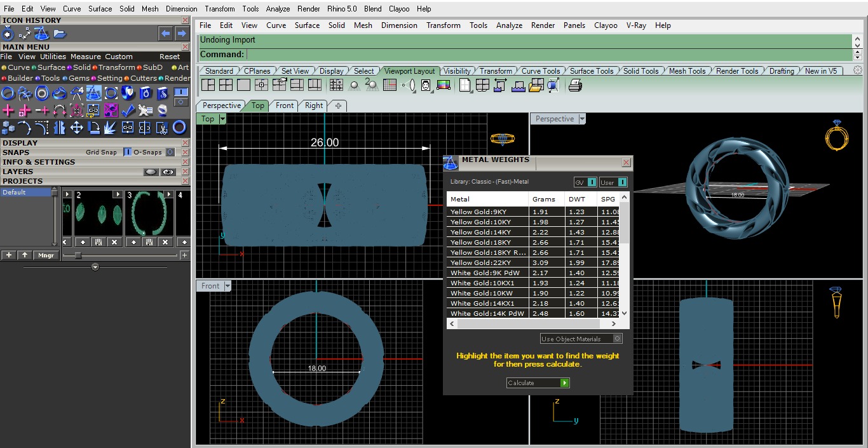This screenshot has width=868, height=448.
Task: Toggle O-Snaps switch
Action: [170, 152]
